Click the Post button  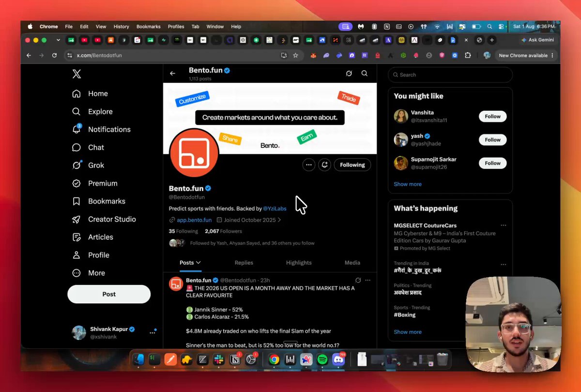coord(109,294)
